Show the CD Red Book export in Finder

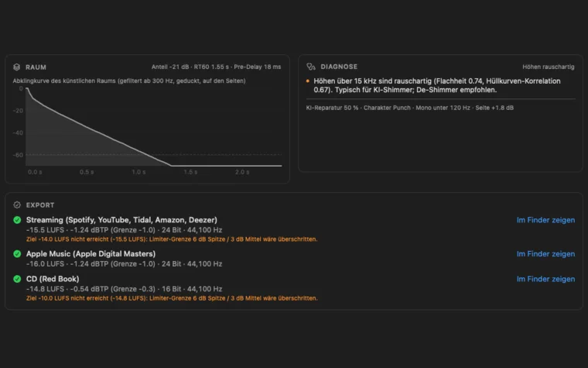click(x=545, y=279)
